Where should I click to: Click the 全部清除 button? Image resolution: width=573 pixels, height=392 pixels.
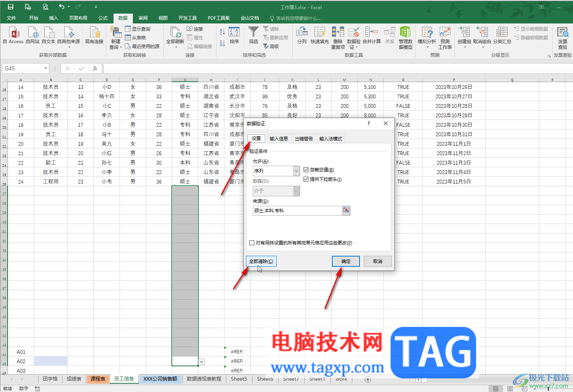[x=261, y=261]
